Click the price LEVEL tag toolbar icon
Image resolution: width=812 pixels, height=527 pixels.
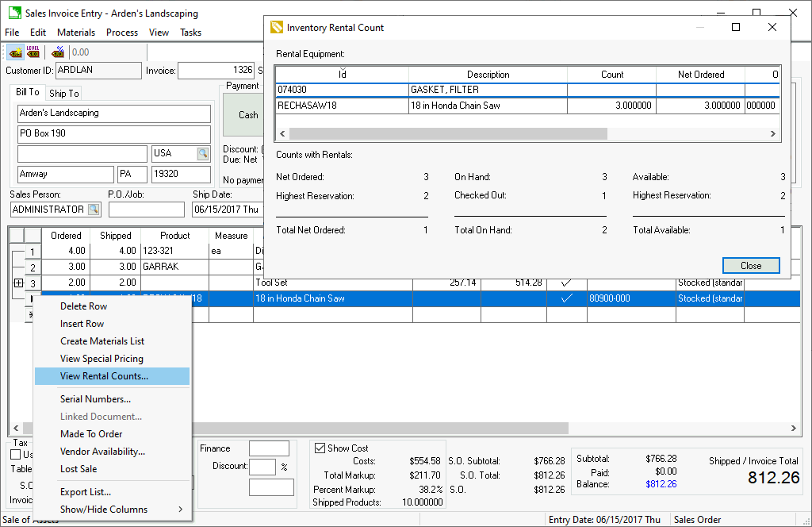coord(33,52)
